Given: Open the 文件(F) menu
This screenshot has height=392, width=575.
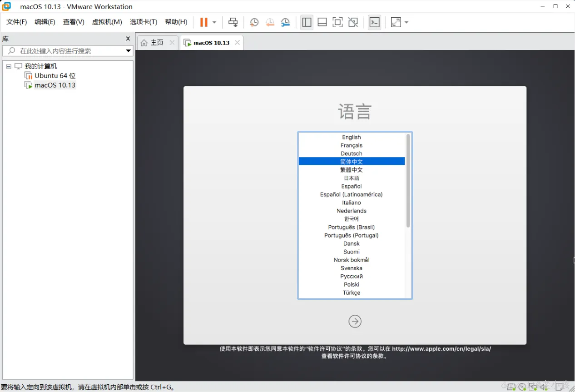Looking at the screenshot, I should [17, 22].
